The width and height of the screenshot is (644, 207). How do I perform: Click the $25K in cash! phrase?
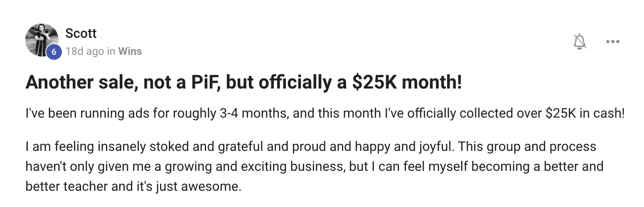click(585, 114)
